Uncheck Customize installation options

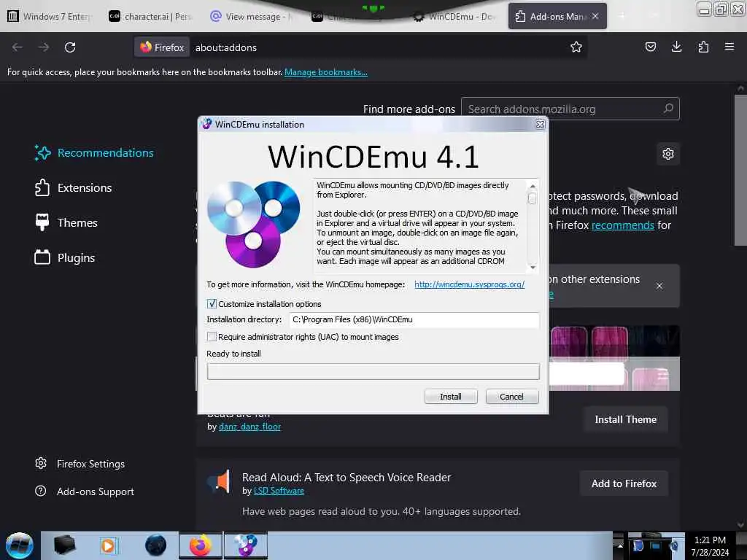(x=212, y=304)
